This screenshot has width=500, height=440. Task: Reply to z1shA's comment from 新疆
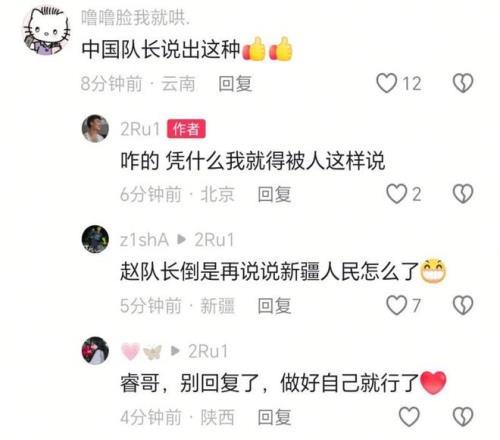point(274,306)
